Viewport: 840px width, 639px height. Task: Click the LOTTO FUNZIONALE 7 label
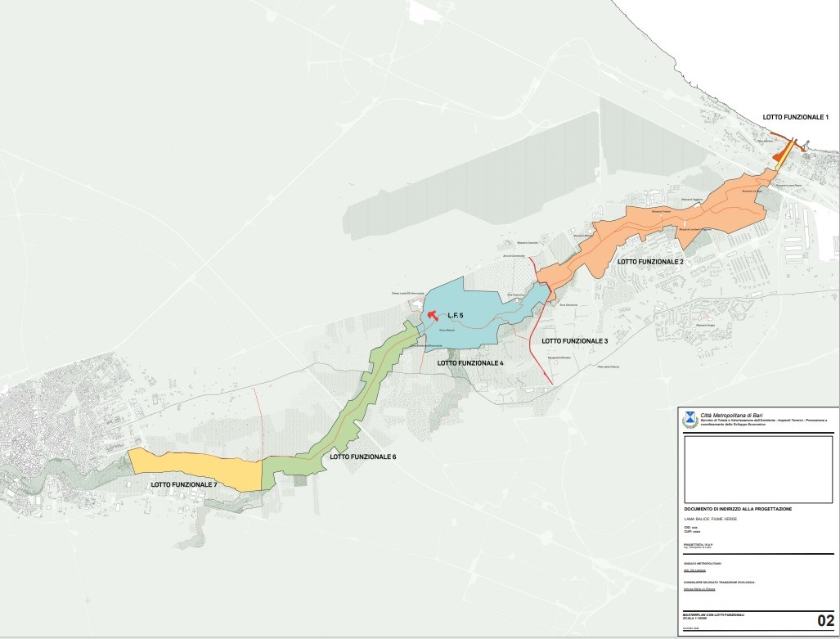click(184, 485)
